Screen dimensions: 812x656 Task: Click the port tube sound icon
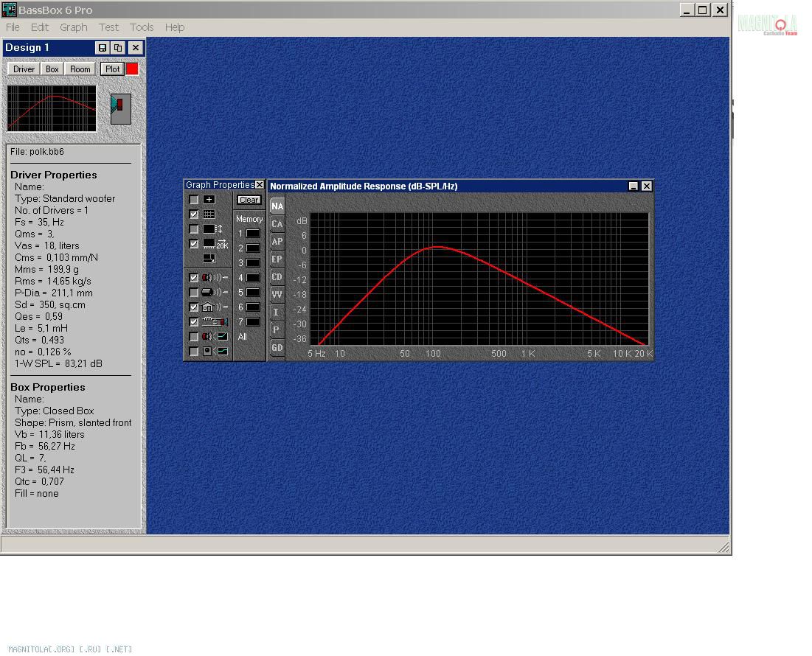(x=215, y=293)
